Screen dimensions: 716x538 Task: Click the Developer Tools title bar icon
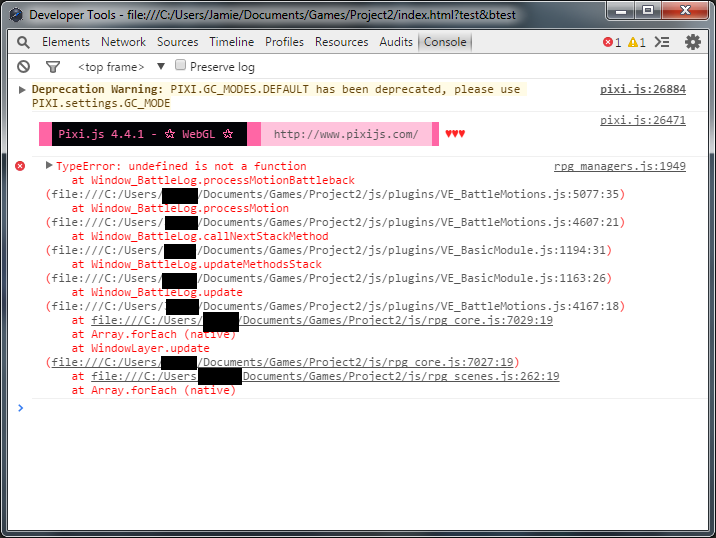point(16,15)
